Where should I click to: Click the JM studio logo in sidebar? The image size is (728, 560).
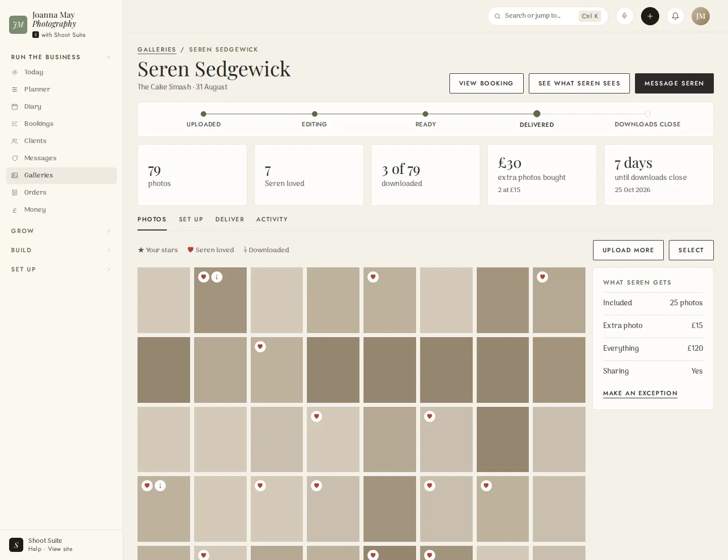(x=18, y=24)
